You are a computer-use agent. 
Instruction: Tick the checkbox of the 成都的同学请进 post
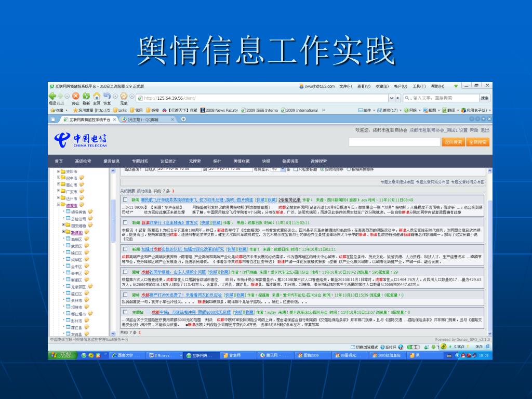click(x=125, y=272)
